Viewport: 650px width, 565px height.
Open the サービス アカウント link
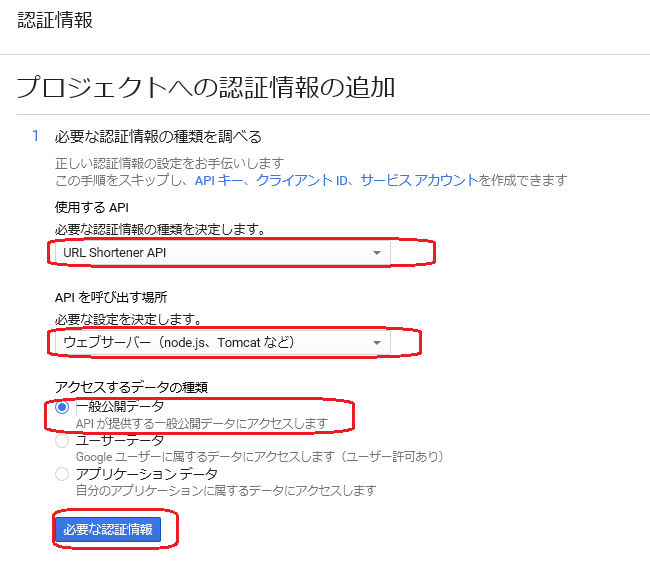coord(419,180)
